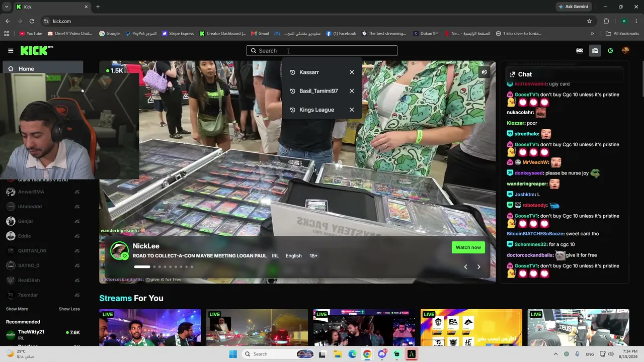Open Genjar channel in the sidebar

pos(43,221)
